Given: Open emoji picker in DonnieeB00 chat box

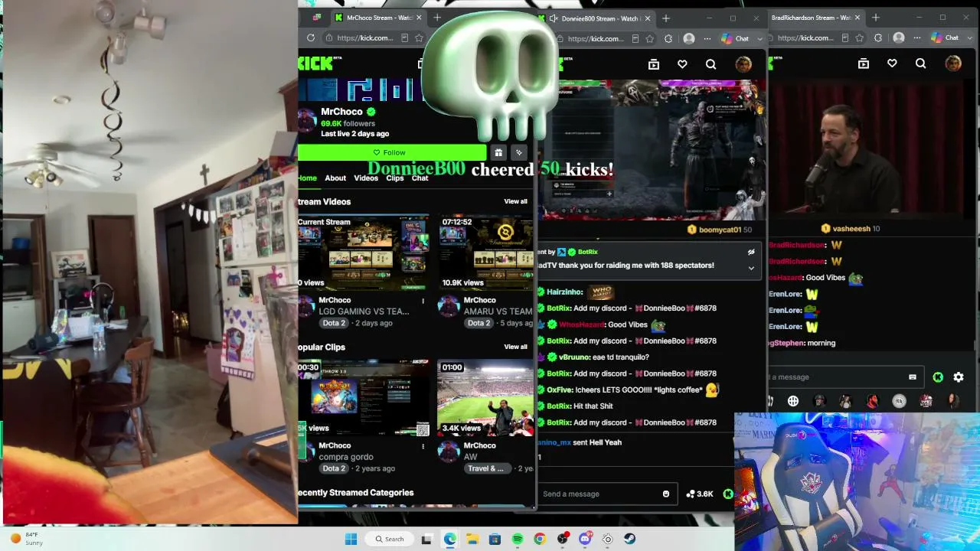Looking at the screenshot, I should (666, 494).
